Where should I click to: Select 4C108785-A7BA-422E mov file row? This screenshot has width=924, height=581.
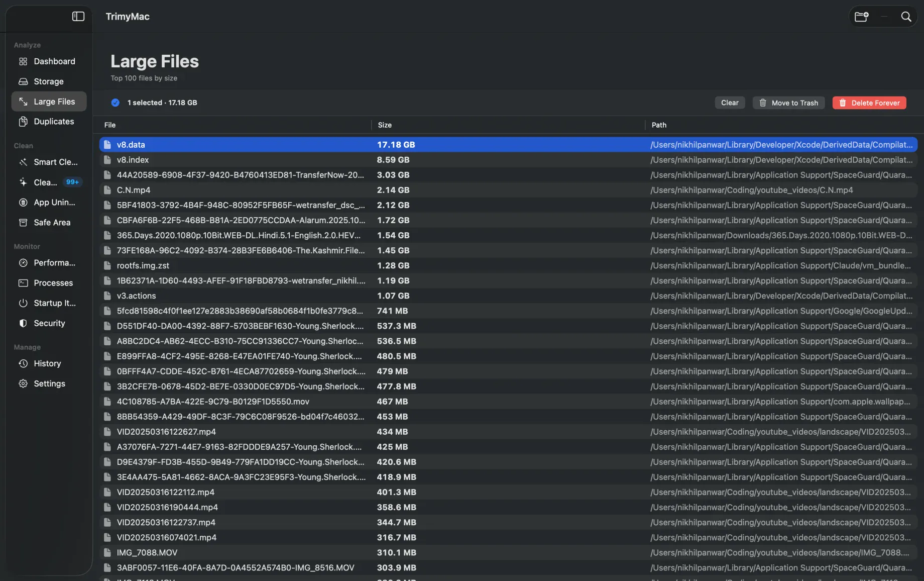(508, 402)
